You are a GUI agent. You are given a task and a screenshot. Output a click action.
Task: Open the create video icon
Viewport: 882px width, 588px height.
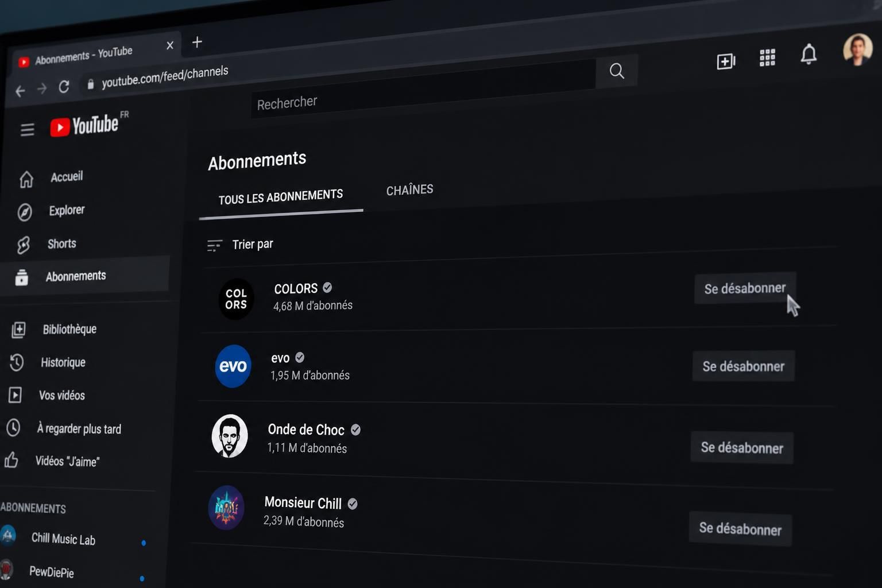[726, 61]
